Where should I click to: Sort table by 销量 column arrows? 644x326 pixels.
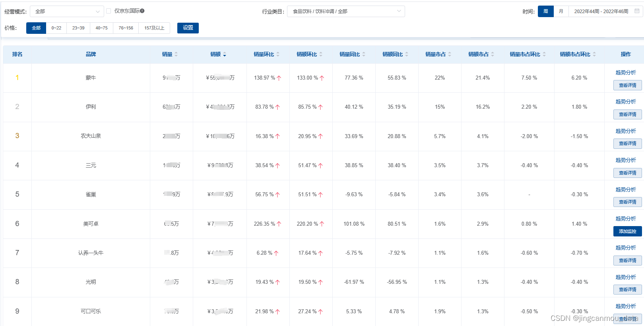pos(176,54)
